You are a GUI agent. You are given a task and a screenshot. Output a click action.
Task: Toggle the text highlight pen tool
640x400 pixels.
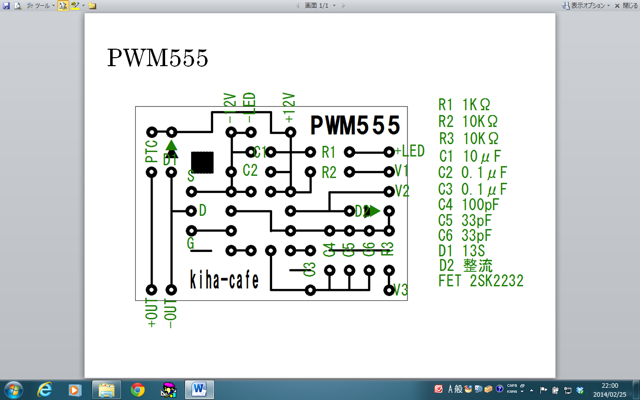click(63, 5)
